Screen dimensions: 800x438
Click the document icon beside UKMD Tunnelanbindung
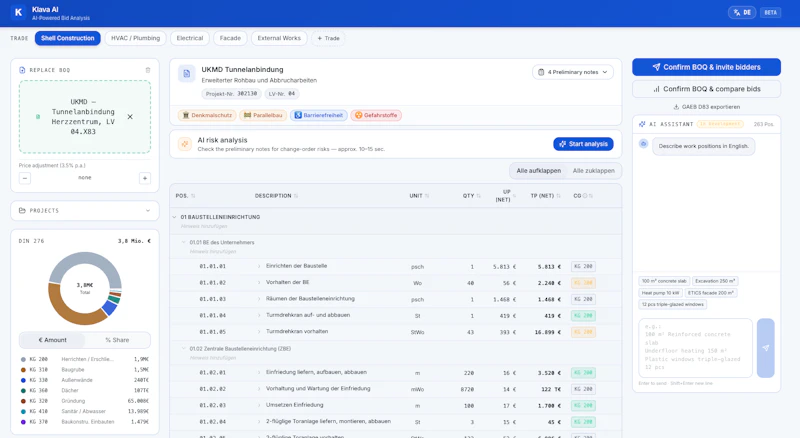click(x=187, y=74)
